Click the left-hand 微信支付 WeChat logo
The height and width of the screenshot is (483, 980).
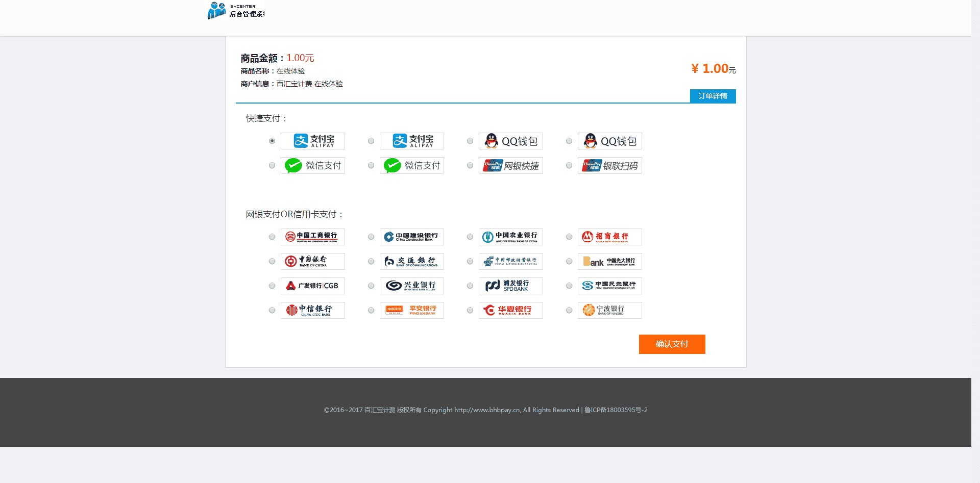pyautogui.click(x=313, y=165)
